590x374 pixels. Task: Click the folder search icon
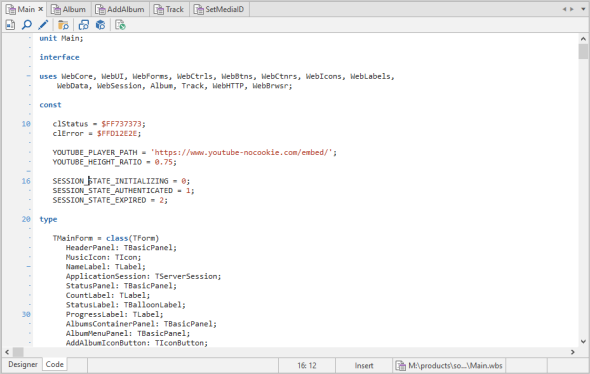click(63, 25)
